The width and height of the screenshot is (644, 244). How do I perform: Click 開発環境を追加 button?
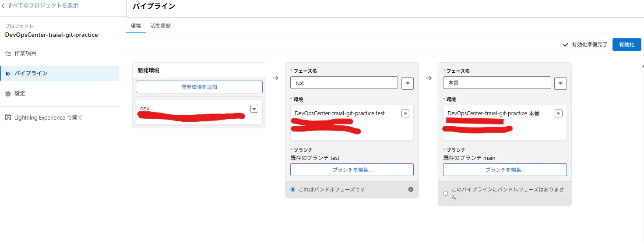coord(199,87)
